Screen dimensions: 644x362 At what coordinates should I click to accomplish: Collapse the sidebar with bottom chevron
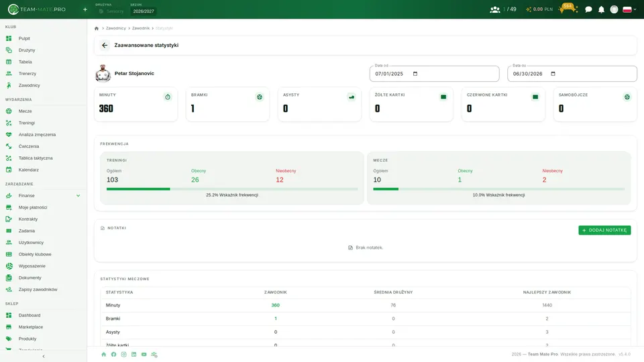click(x=44, y=356)
